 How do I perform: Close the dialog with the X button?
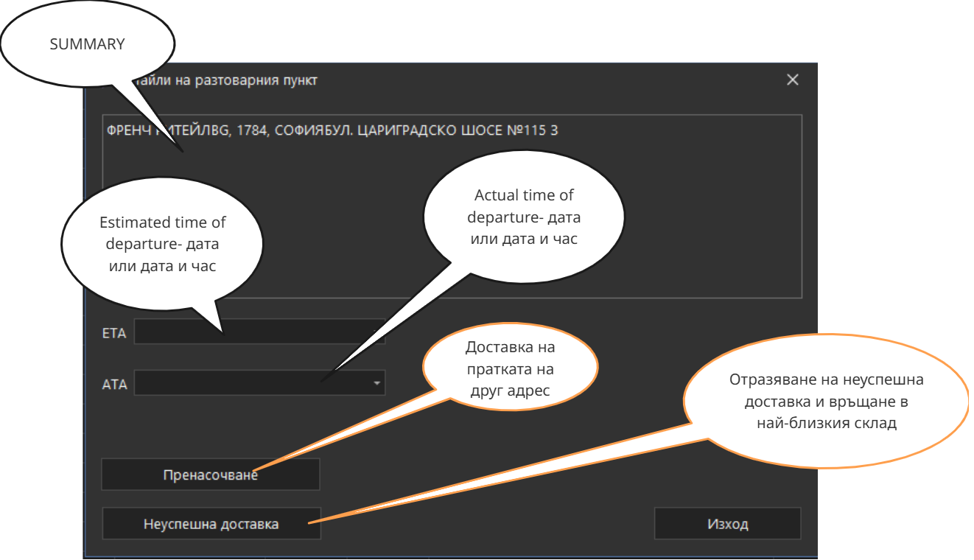pos(792,80)
